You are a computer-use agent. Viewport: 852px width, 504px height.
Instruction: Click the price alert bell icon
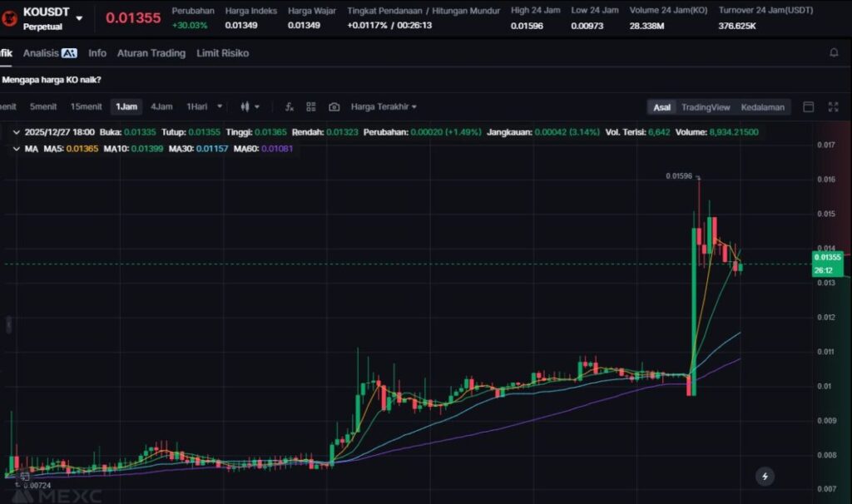(834, 53)
